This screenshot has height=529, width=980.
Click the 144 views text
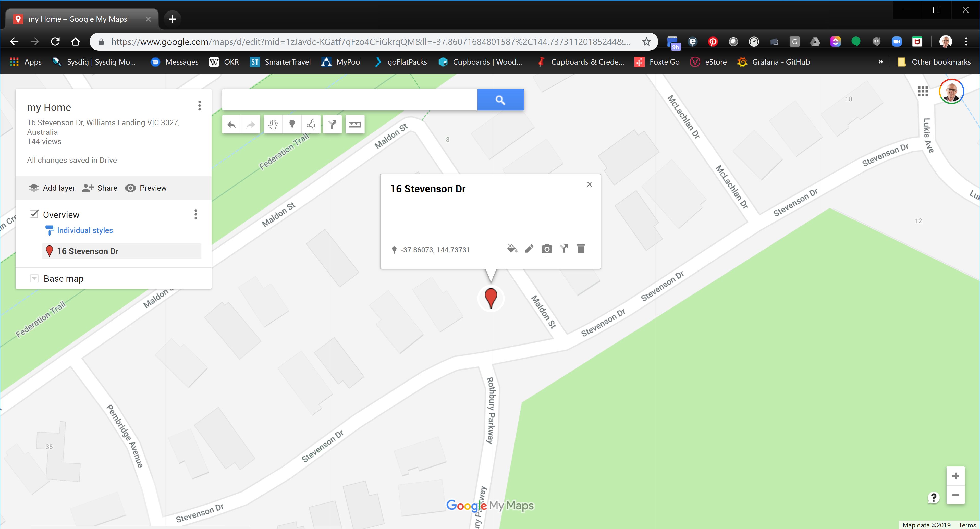pyautogui.click(x=44, y=141)
